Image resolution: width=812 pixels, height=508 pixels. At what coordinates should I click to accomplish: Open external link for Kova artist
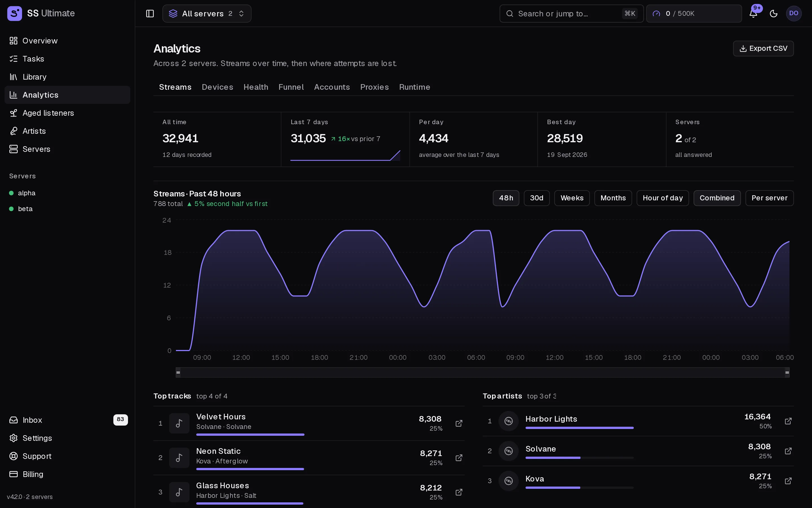788,481
